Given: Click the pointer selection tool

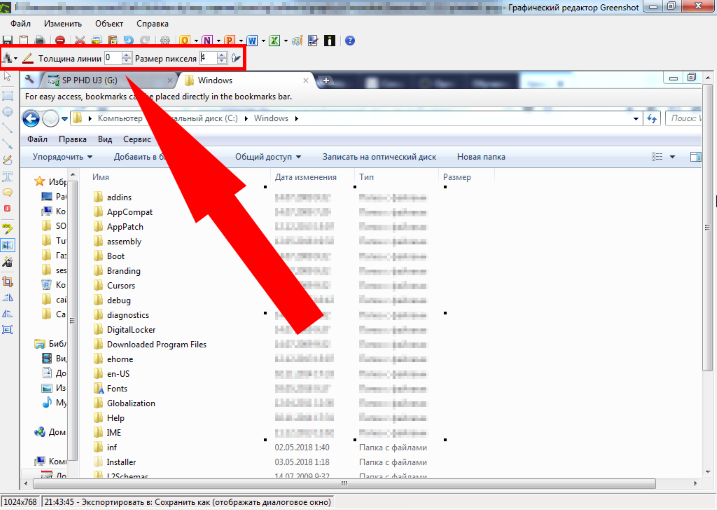Looking at the screenshot, I should [8, 77].
